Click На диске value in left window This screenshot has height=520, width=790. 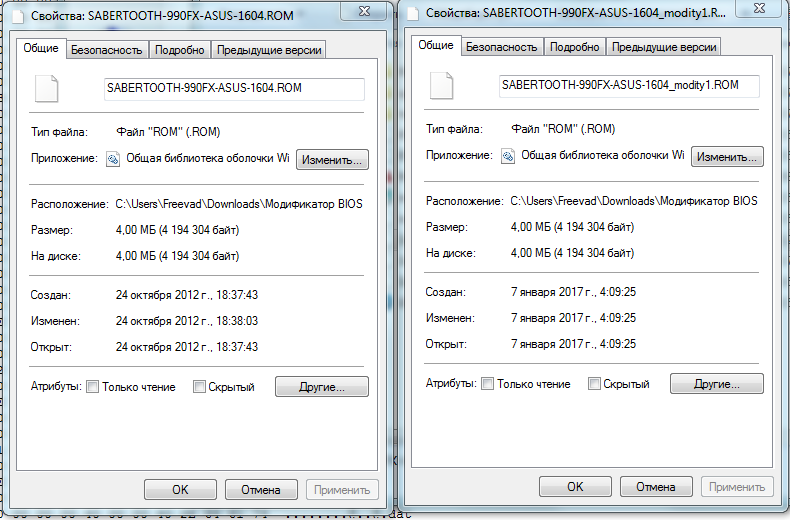coord(177,256)
